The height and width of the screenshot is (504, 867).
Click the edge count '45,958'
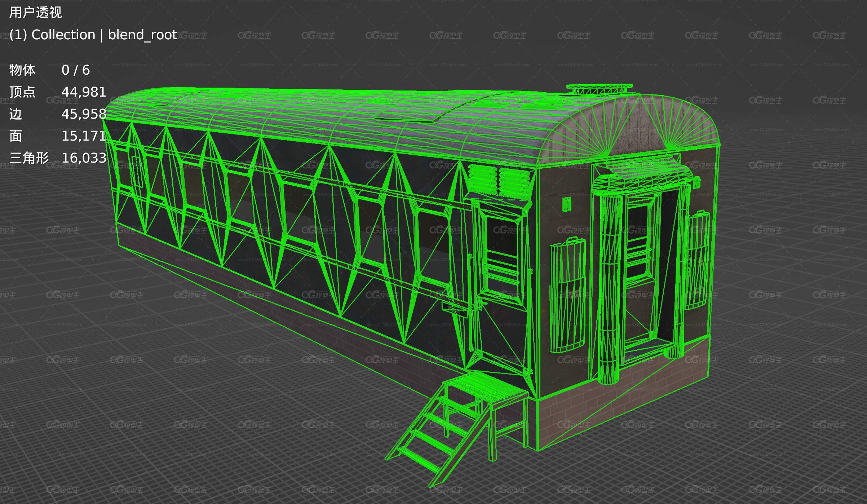click(x=84, y=114)
